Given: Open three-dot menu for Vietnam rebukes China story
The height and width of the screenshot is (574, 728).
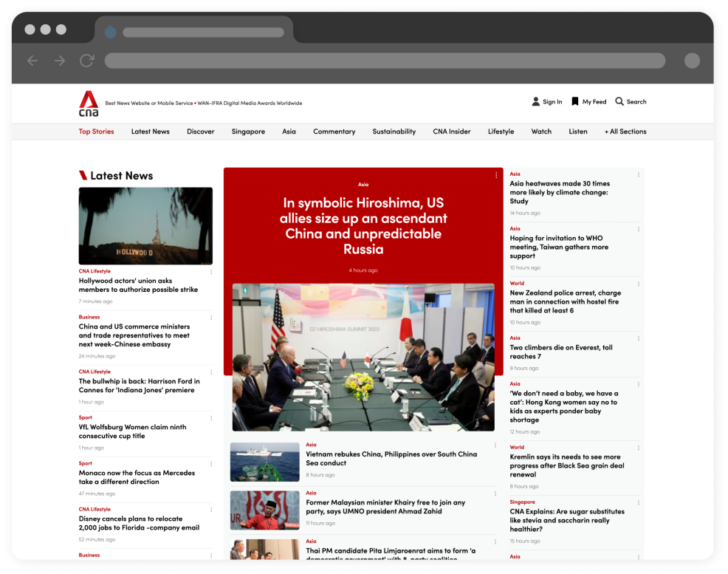Looking at the screenshot, I should click(495, 446).
